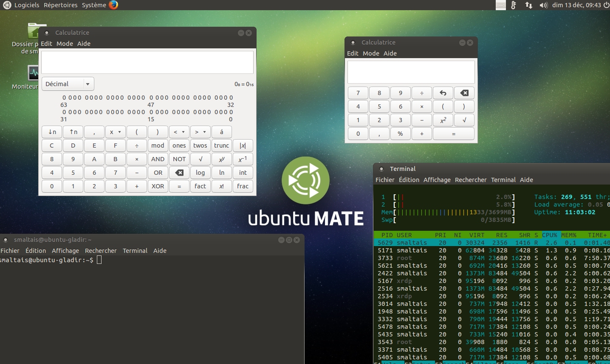Click the network up/down arrows indicator
Viewport: 610px width, 364px height.
528,5
